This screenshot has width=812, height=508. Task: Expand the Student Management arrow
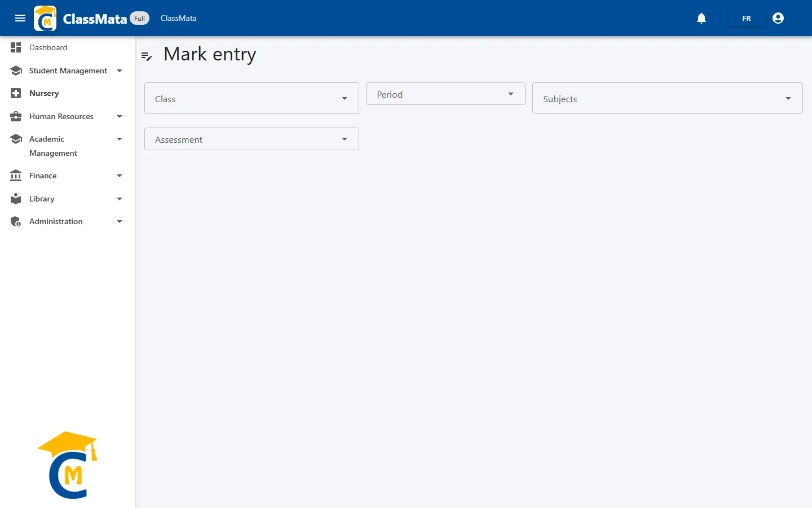pos(120,71)
